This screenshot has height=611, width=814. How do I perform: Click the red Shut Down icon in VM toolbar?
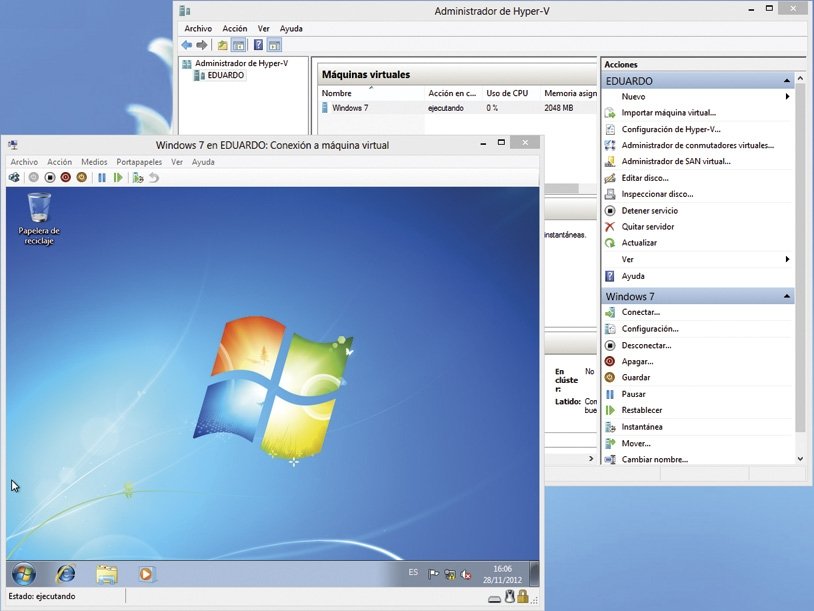(x=65, y=178)
